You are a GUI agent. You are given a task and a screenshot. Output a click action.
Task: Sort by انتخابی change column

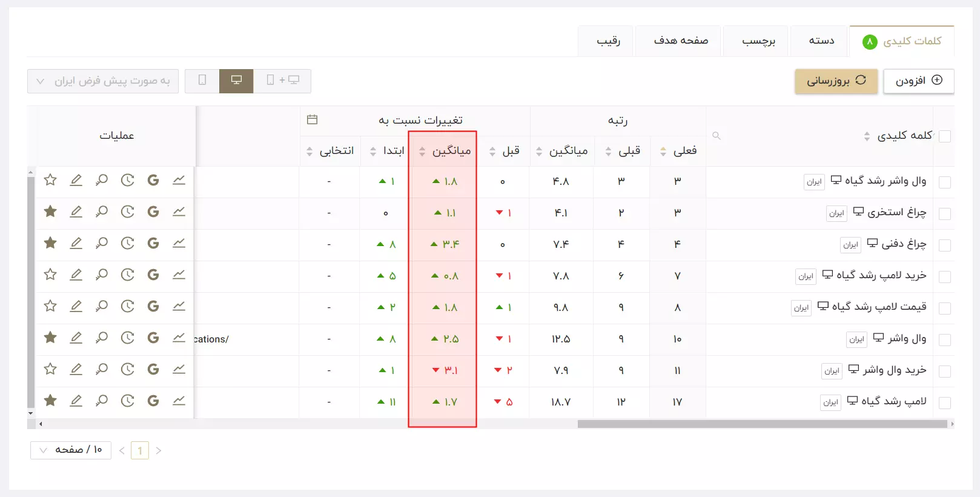(x=310, y=151)
